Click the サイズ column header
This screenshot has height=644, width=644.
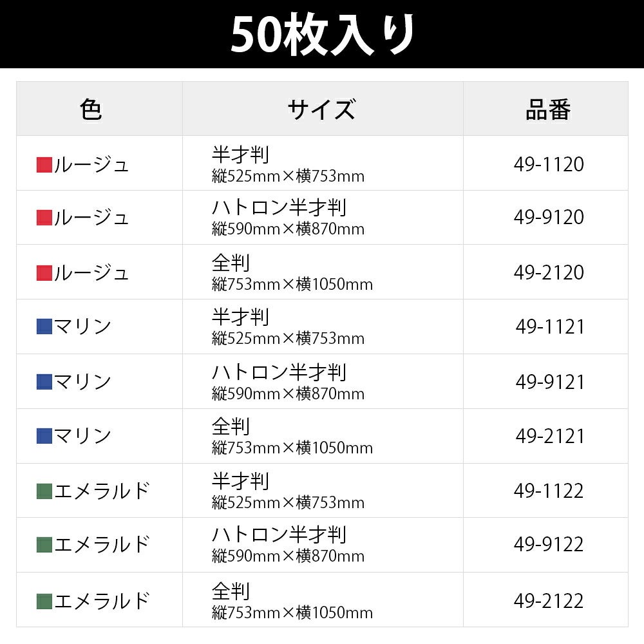click(x=321, y=109)
